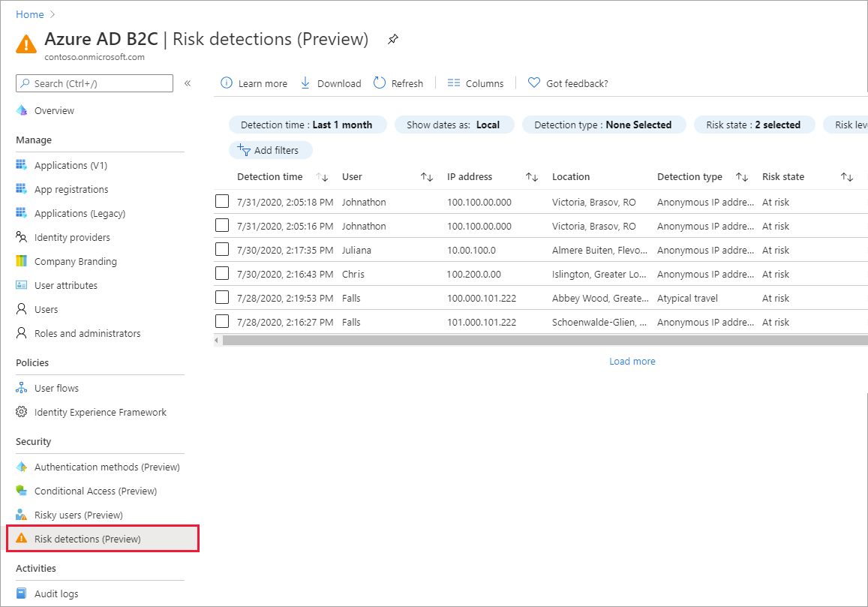The width and height of the screenshot is (868, 607).
Task: Click the Download arrow icon in toolbar
Action: [305, 83]
